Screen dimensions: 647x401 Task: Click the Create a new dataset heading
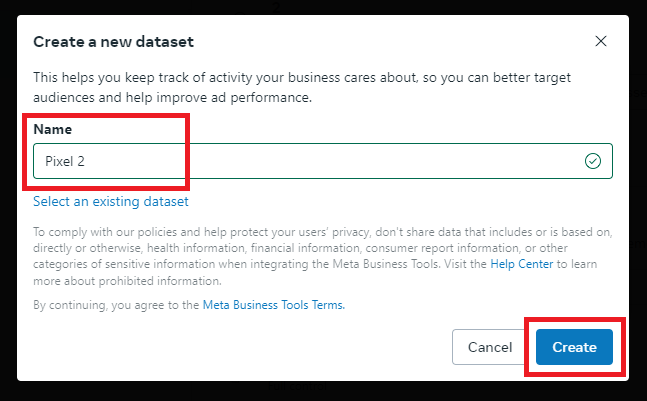(113, 42)
